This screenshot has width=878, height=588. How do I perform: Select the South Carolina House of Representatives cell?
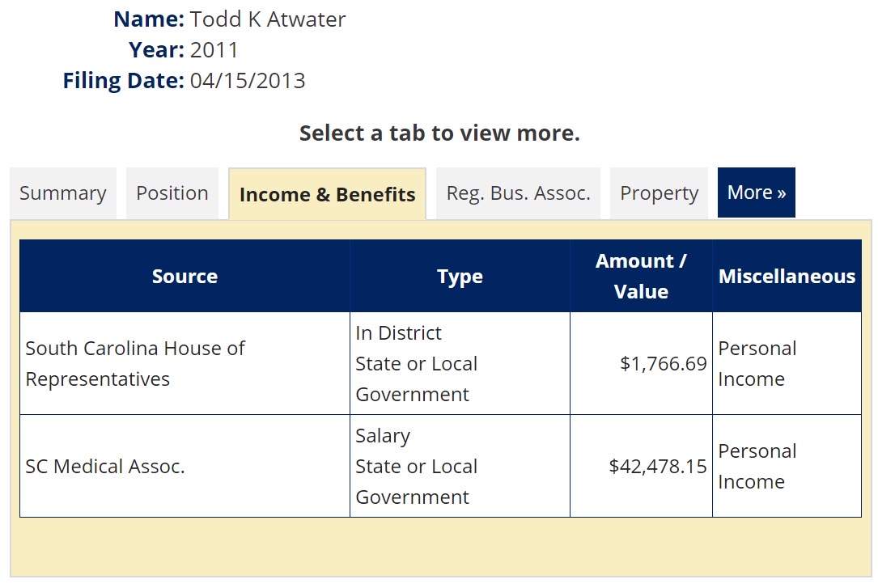point(135,364)
